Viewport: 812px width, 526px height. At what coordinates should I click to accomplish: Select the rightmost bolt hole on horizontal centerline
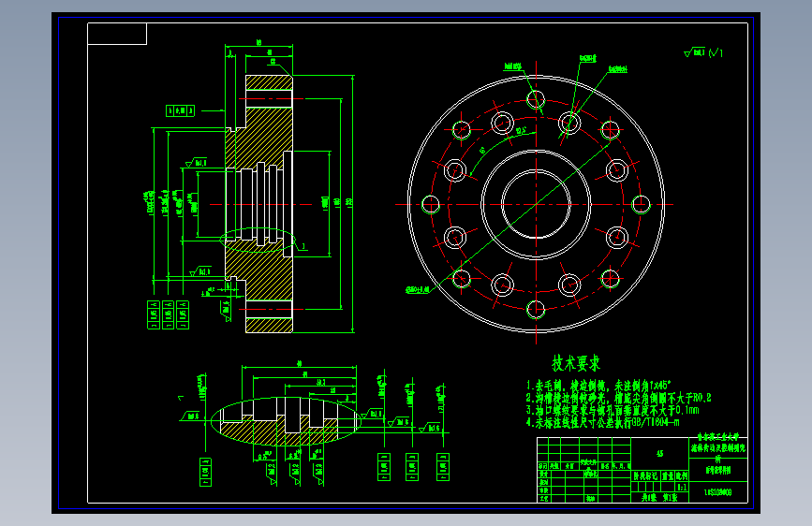pyautogui.click(x=642, y=204)
